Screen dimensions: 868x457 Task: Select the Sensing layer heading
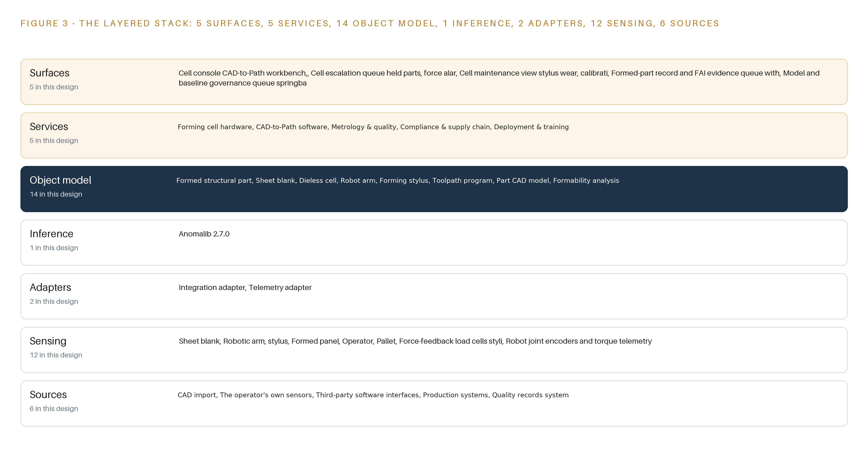(48, 341)
